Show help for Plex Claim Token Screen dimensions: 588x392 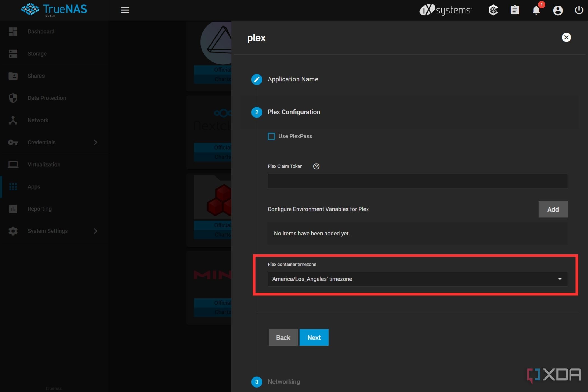click(316, 166)
